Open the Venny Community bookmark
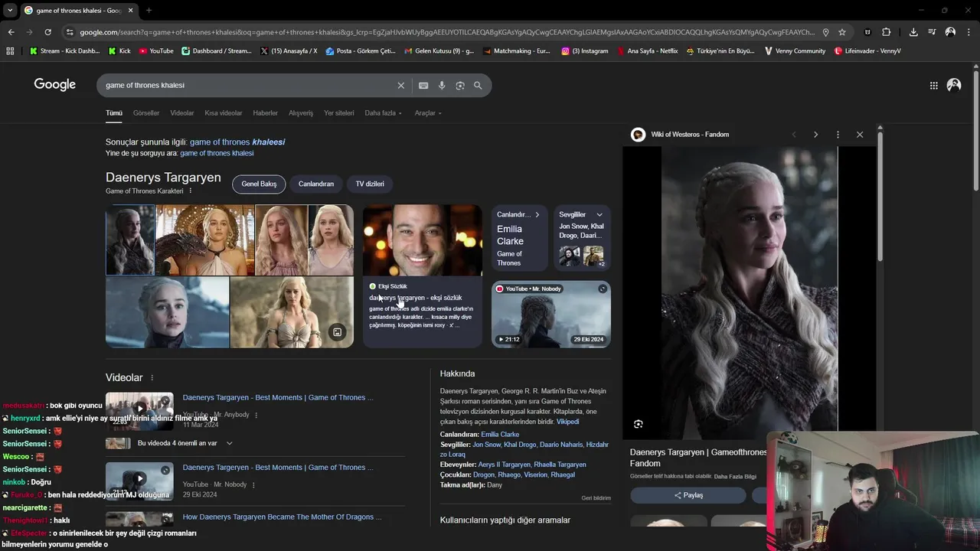 pos(795,51)
